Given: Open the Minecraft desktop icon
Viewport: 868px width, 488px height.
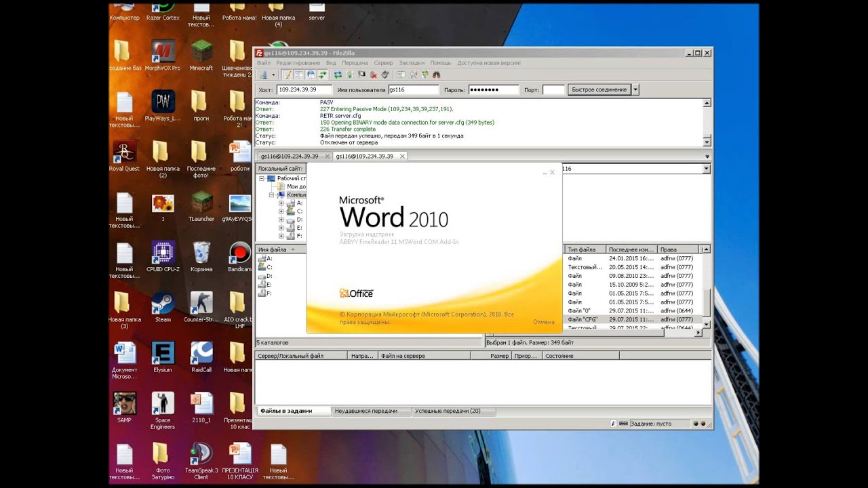Looking at the screenshot, I should [x=201, y=56].
